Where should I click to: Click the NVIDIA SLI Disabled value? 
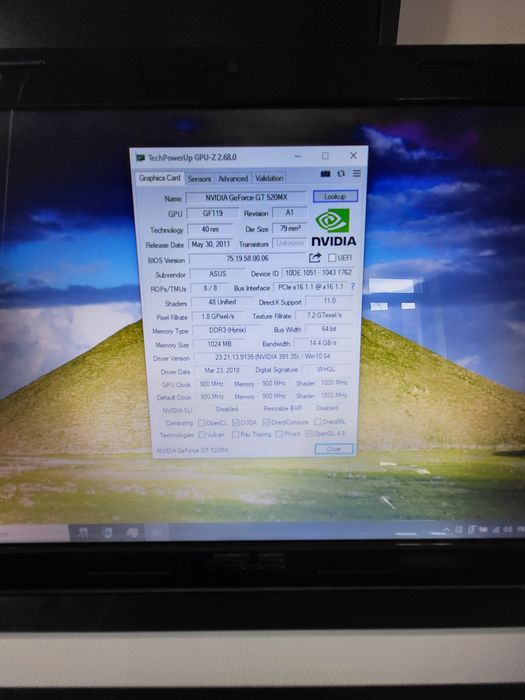[227, 409]
